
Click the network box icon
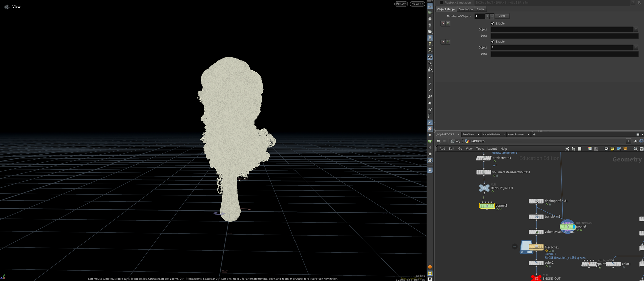tap(606, 149)
